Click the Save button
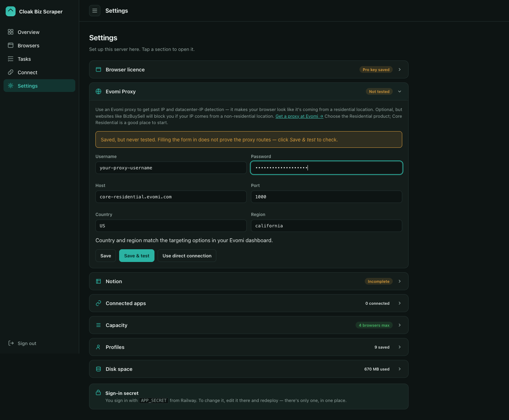509x420 pixels. tap(106, 256)
